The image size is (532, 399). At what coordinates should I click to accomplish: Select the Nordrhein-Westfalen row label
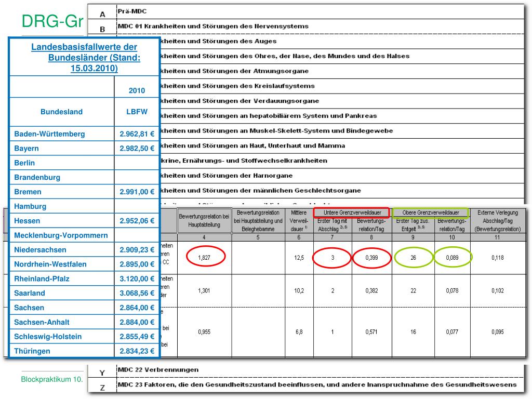[x=50, y=264]
